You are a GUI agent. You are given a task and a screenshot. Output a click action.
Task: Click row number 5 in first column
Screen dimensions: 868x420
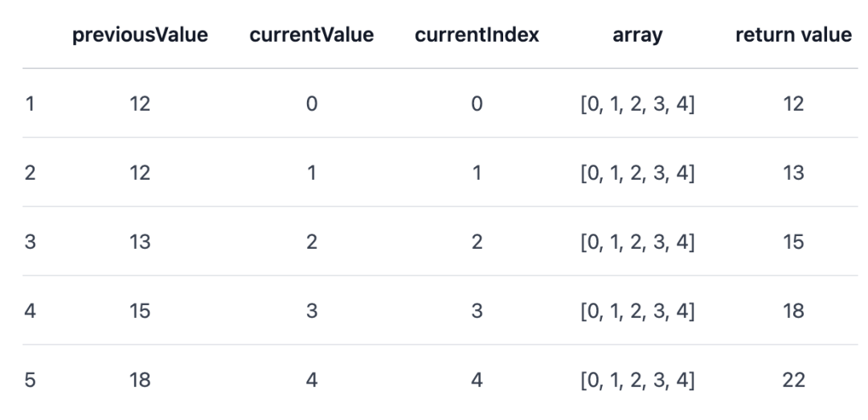(x=30, y=380)
